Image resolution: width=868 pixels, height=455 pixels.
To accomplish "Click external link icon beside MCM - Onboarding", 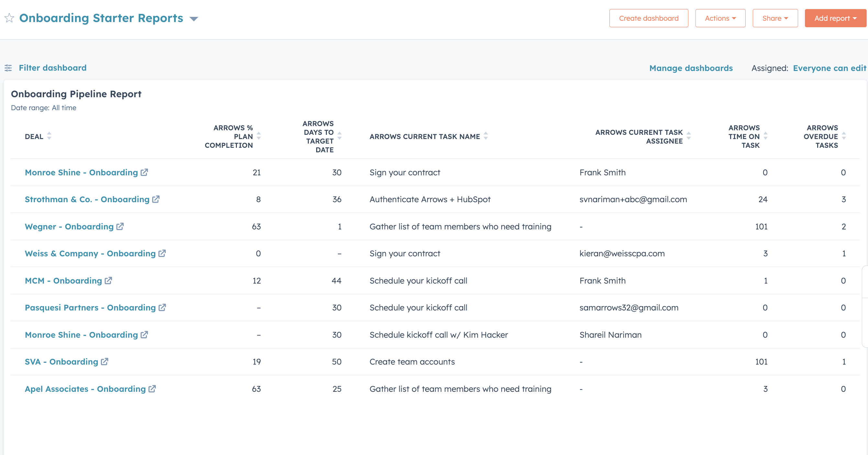I will [x=108, y=280].
